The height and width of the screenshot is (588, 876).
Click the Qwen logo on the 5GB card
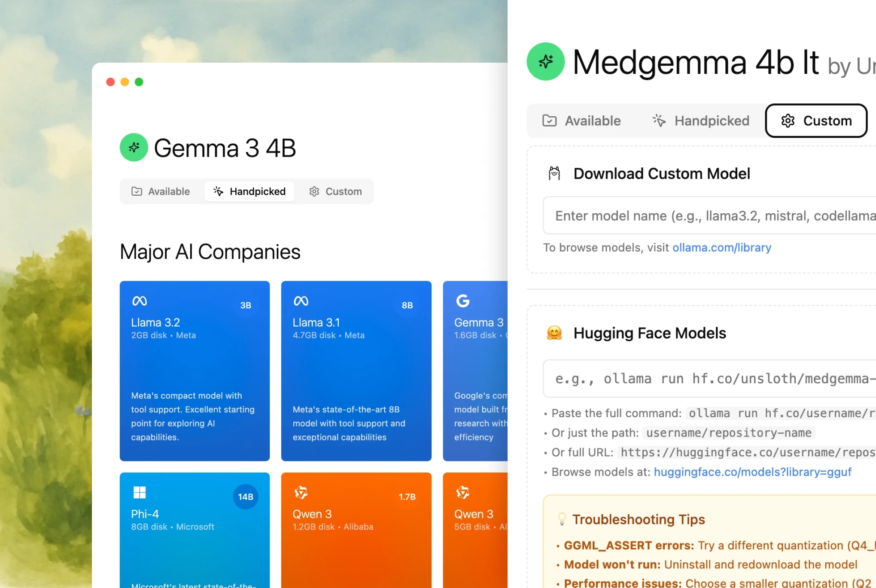click(x=463, y=492)
